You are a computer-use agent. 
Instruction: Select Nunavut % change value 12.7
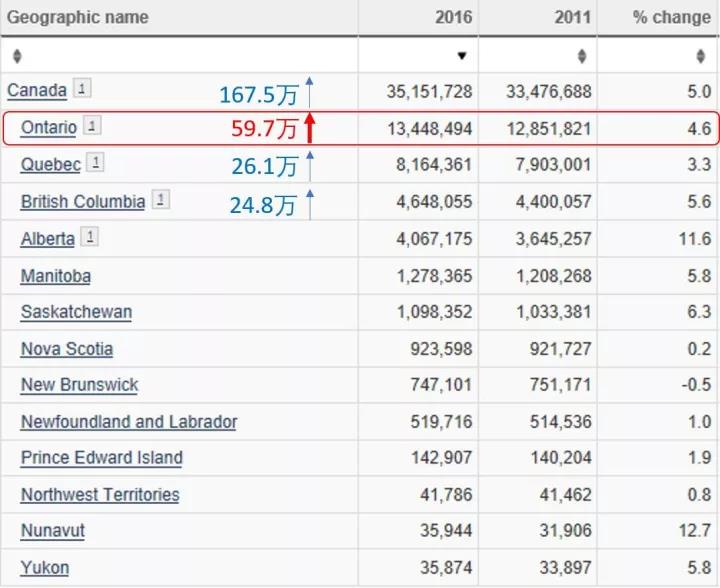(695, 531)
